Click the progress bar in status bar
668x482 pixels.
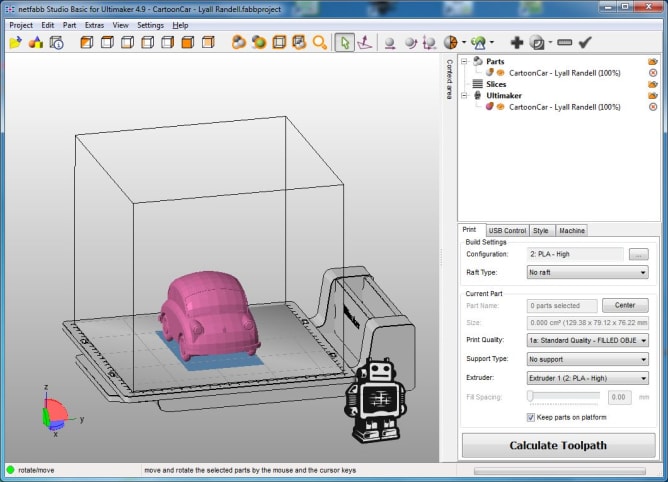[559, 471]
